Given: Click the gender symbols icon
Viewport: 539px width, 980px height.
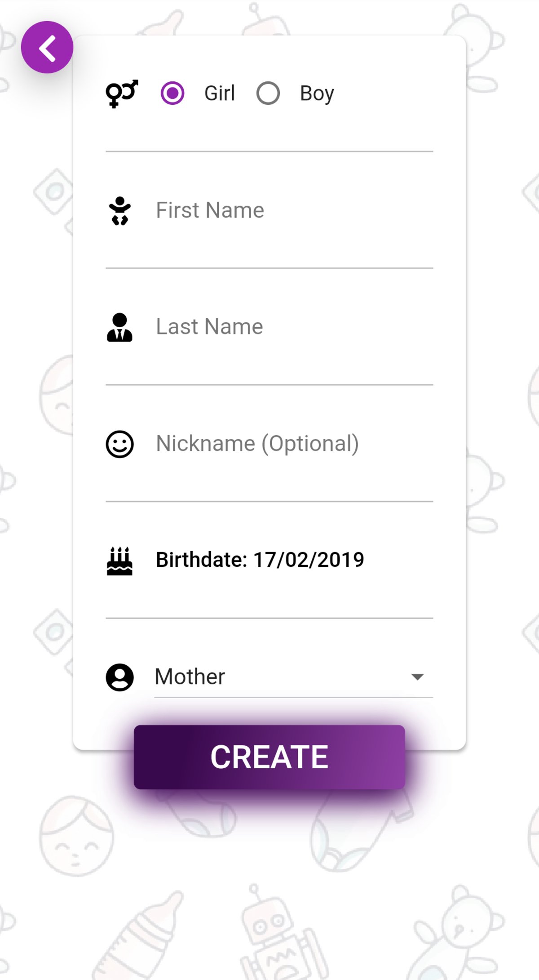Looking at the screenshot, I should click(x=121, y=94).
